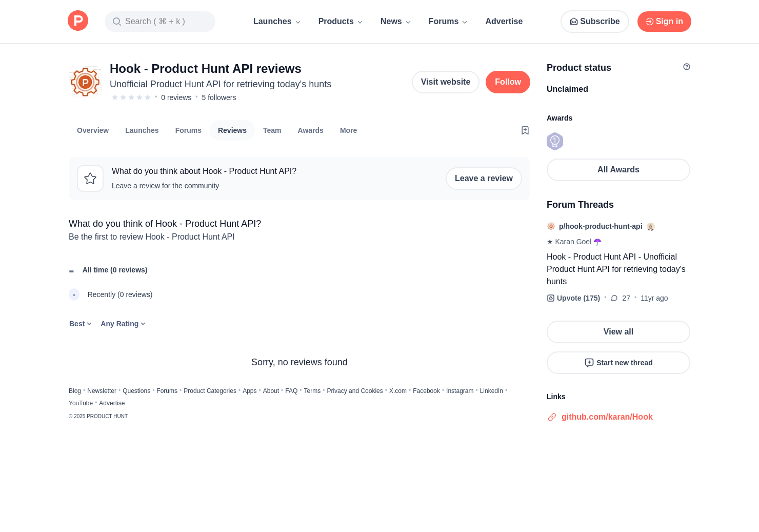Open the Questions footer link
759x532 pixels.
[x=136, y=391]
